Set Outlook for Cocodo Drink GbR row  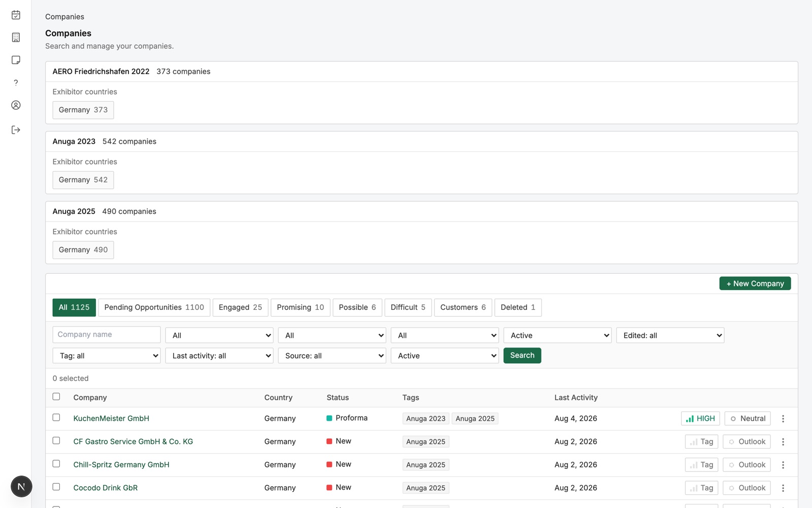point(747,488)
